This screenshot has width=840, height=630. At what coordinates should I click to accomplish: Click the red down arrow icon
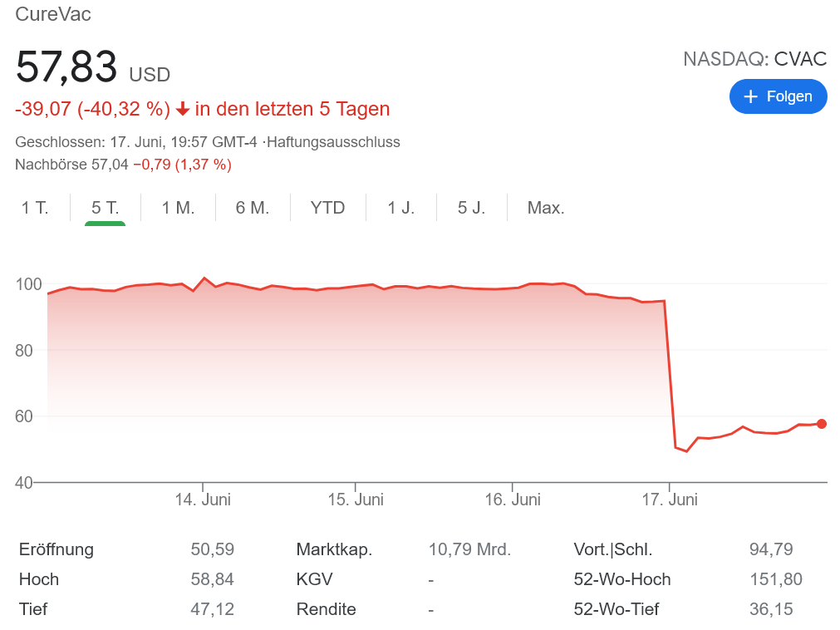(183, 109)
